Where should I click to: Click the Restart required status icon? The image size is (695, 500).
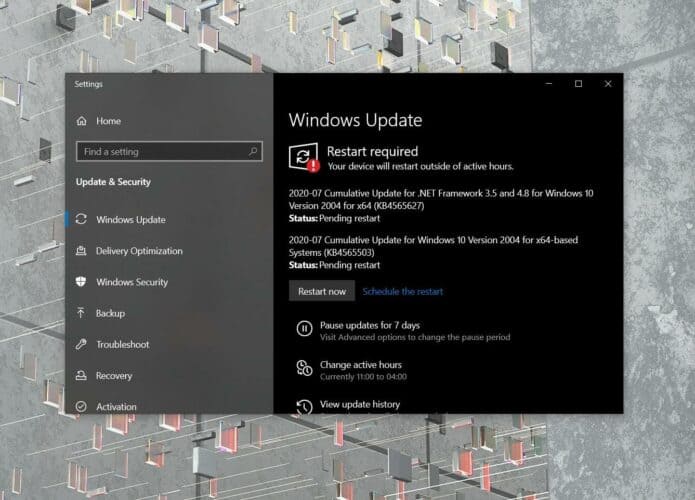coord(304,157)
